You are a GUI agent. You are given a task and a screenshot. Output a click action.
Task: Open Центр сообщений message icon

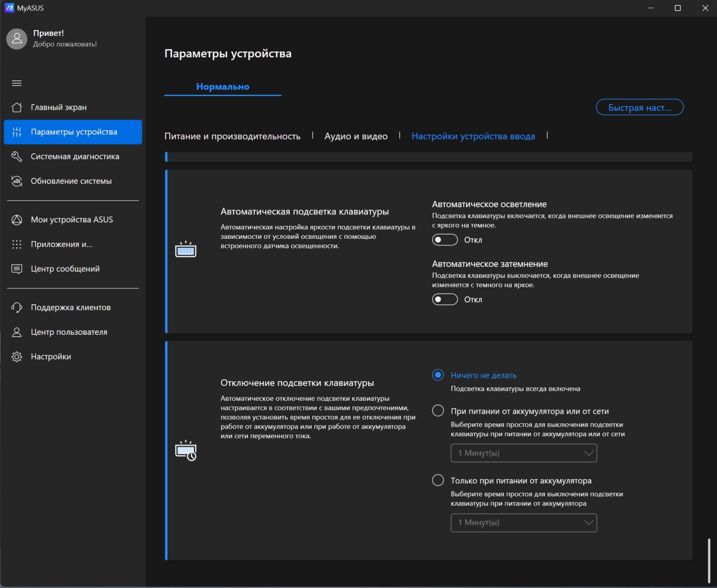pyautogui.click(x=17, y=269)
